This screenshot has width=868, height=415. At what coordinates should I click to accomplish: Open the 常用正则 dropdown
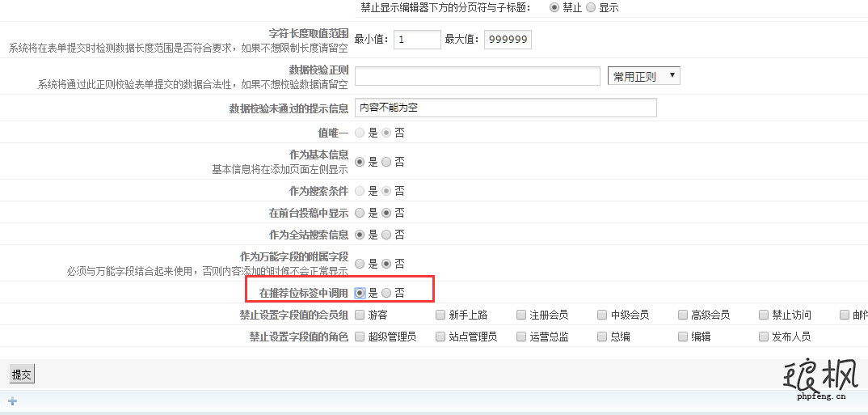click(643, 76)
